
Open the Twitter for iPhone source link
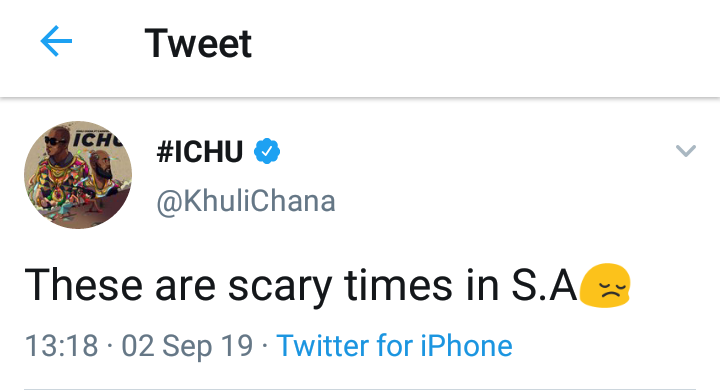pyautogui.click(x=394, y=345)
